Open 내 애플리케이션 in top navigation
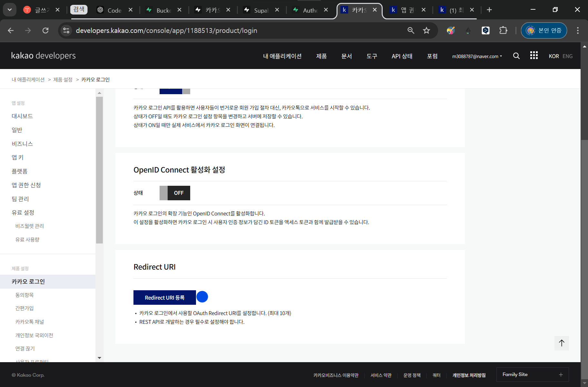Screen dimensions: 588x387 (x=282, y=56)
